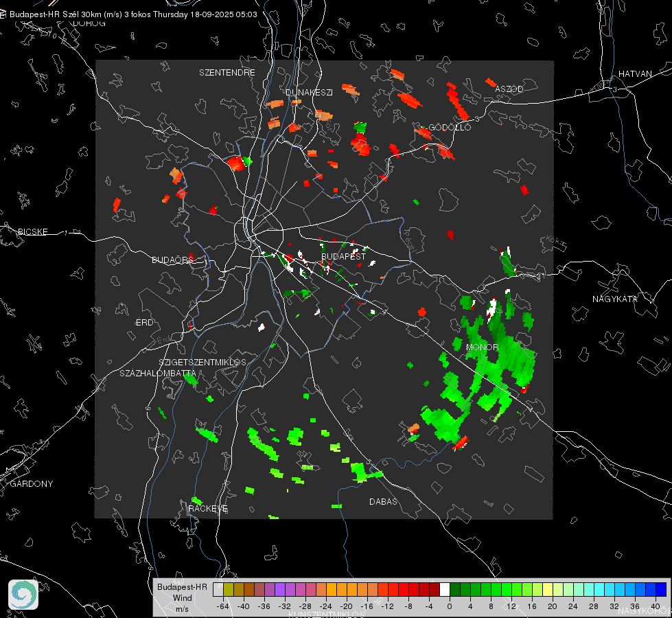Click the GÖDÖLLŐ town label
672x618 pixels.
(450, 128)
